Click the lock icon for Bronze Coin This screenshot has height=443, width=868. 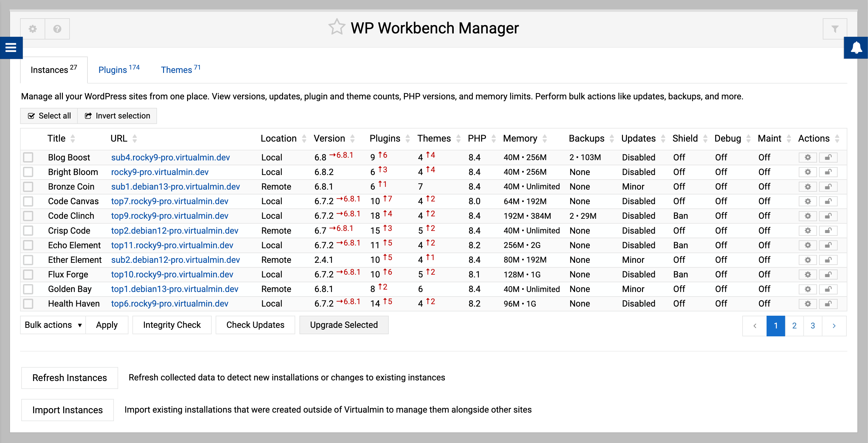point(828,187)
